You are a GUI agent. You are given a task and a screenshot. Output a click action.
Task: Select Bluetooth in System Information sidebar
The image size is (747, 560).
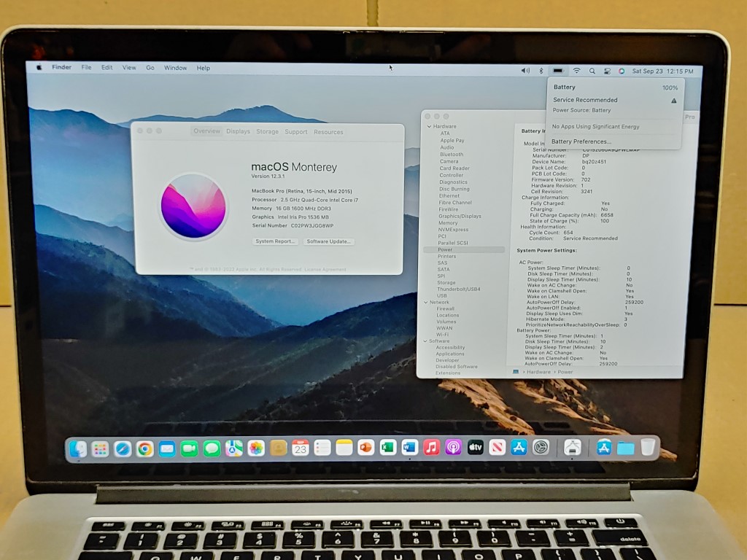[x=452, y=155]
